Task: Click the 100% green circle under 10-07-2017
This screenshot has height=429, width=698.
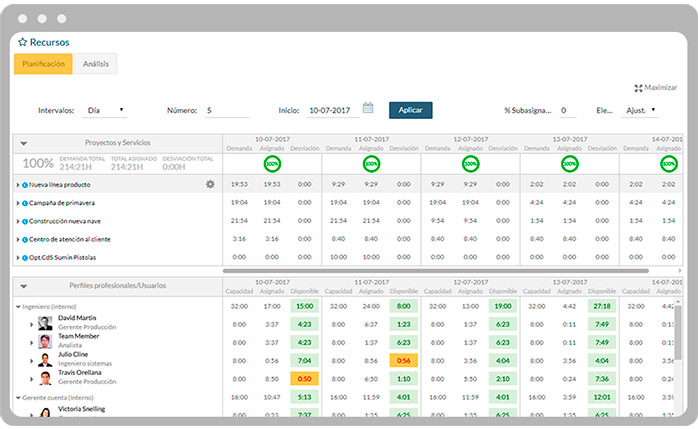Action: tap(272, 163)
